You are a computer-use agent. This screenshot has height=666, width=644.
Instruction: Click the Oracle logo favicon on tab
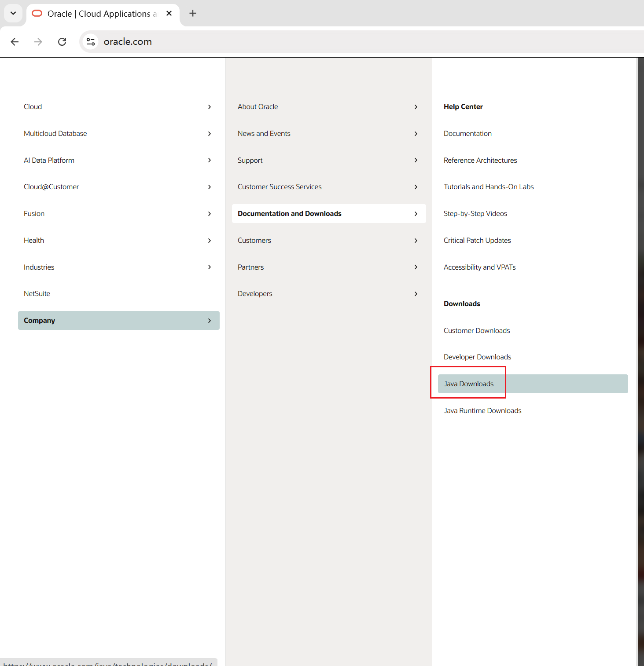pyautogui.click(x=37, y=13)
